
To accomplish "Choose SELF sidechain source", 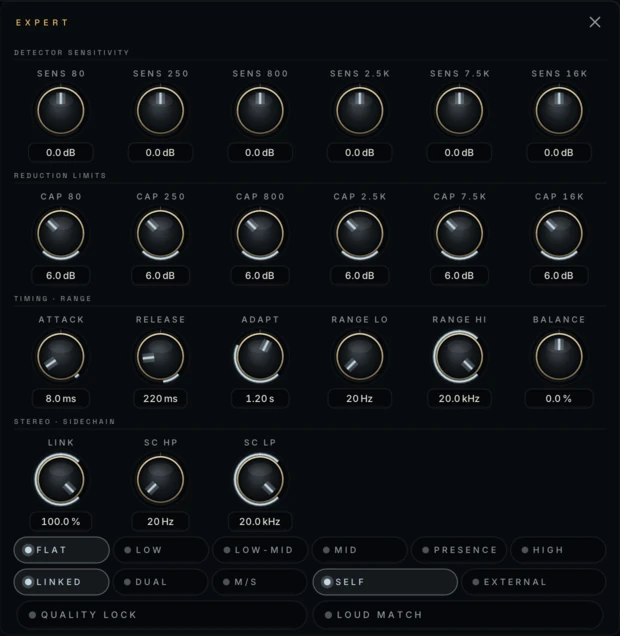I will coord(385,582).
